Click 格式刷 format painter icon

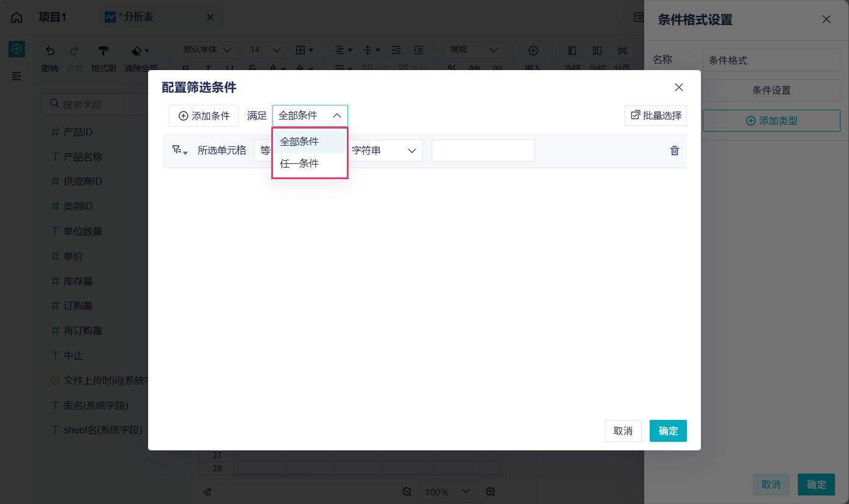[x=104, y=51]
